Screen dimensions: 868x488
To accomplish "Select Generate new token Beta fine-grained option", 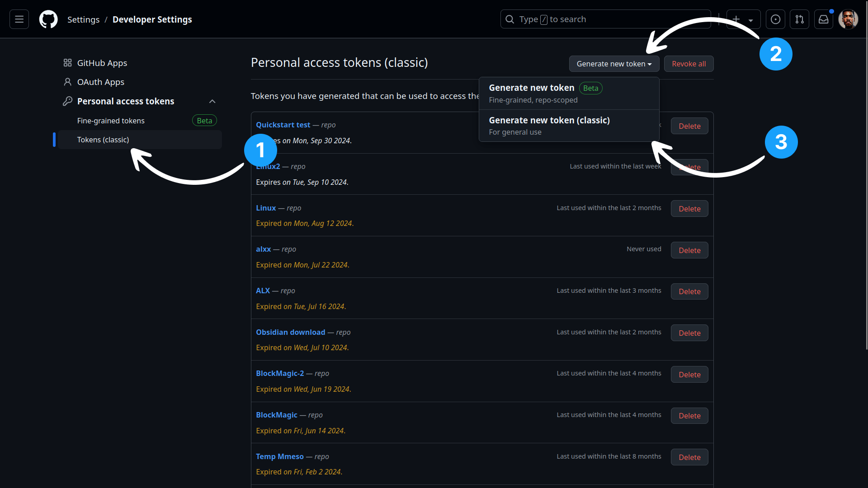I will click(x=569, y=94).
